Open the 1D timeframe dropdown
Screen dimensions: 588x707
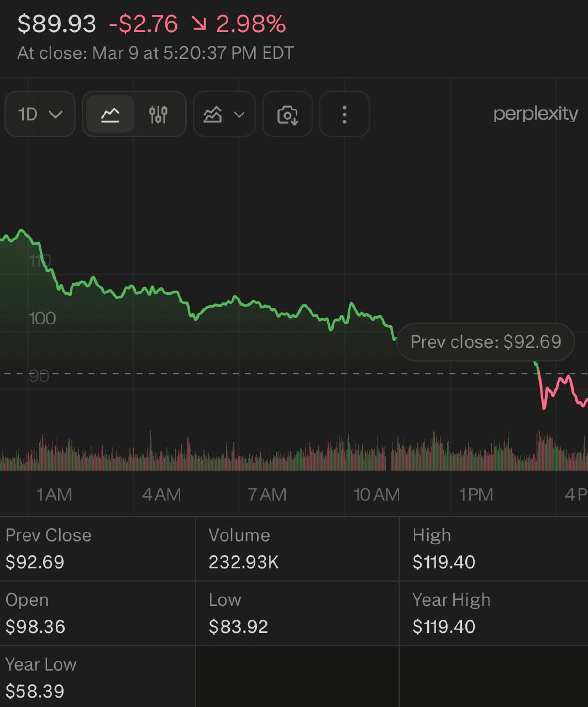point(40,114)
